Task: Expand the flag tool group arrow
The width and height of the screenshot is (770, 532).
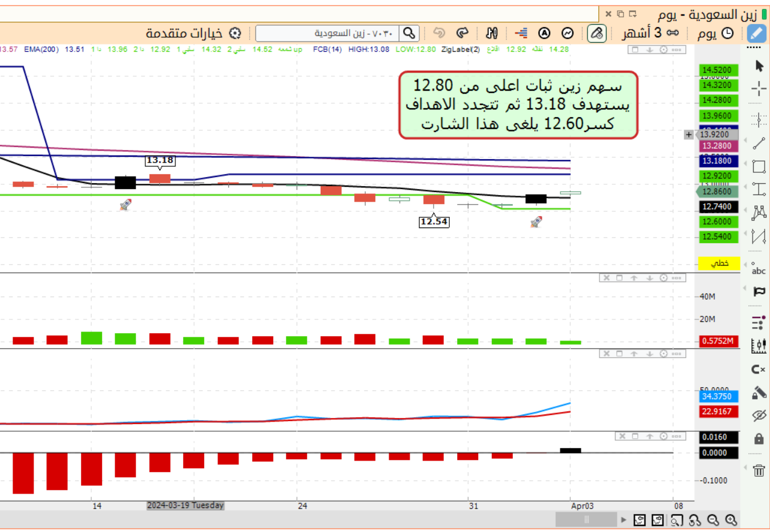Action: click(x=747, y=291)
